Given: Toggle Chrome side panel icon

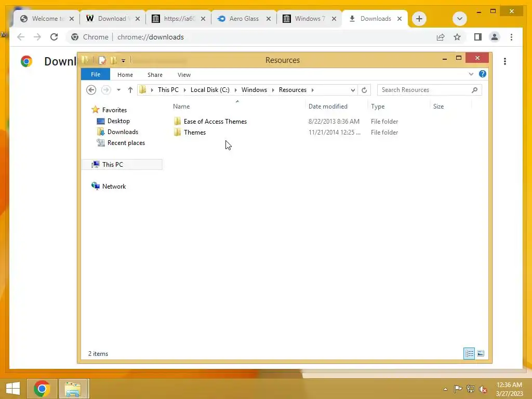Looking at the screenshot, I should (x=478, y=37).
